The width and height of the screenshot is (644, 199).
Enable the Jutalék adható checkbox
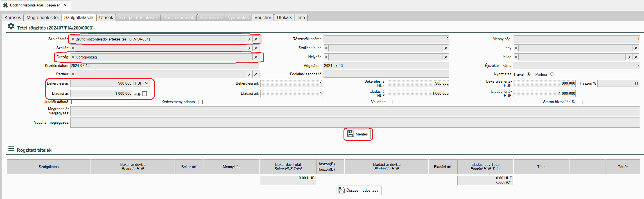74,102
